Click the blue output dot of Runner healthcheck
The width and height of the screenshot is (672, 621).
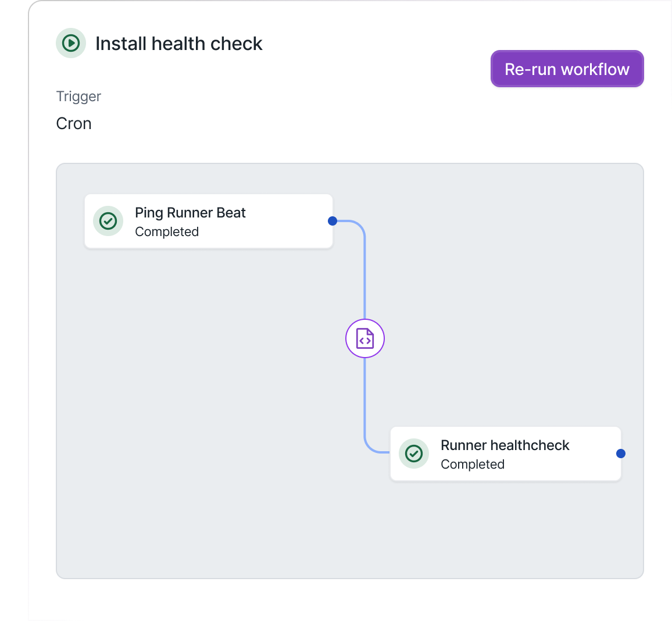[621, 454]
